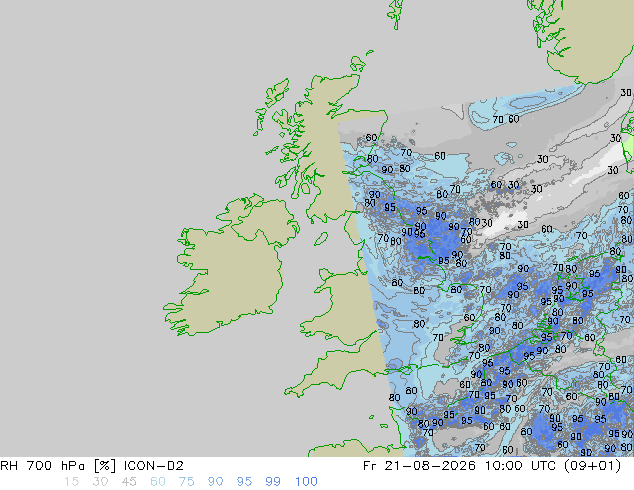Select value 30 in the color legend

click(x=100, y=482)
